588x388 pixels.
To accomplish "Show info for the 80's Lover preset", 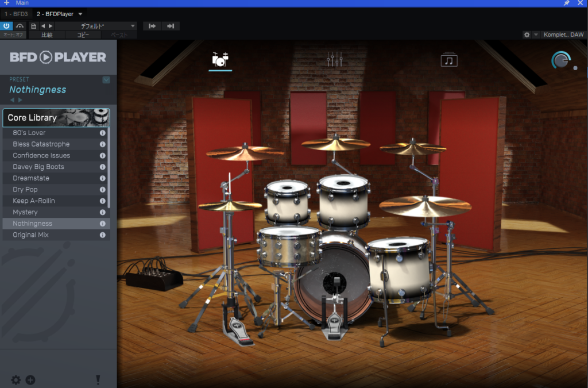I will tap(103, 133).
